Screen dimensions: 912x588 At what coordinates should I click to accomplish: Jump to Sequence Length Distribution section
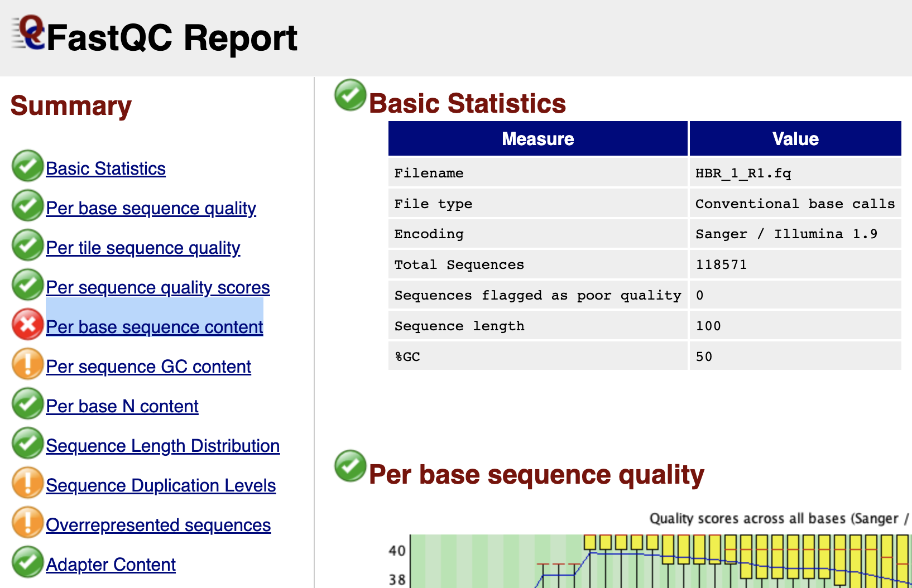tap(162, 446)
